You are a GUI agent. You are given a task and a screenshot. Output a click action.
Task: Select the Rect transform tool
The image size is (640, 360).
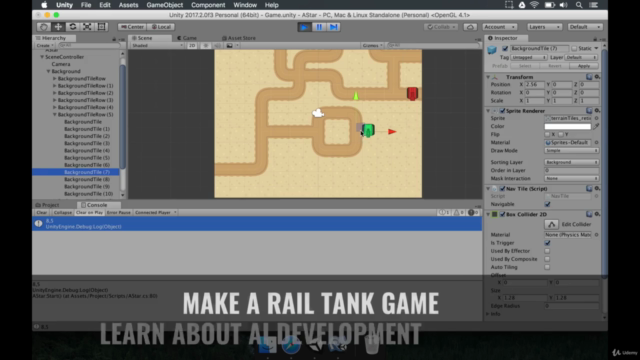coord(101,27)
